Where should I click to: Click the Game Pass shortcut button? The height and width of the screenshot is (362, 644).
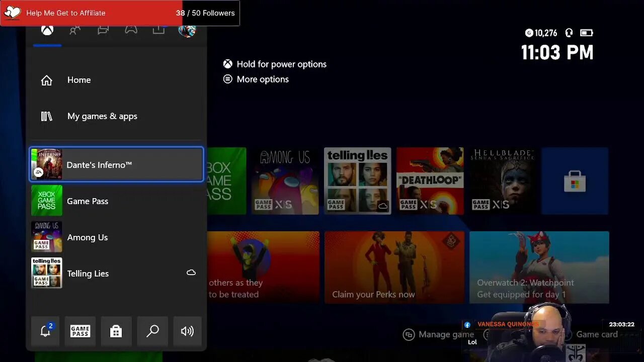pyautogui.click(x=80, y=331)
